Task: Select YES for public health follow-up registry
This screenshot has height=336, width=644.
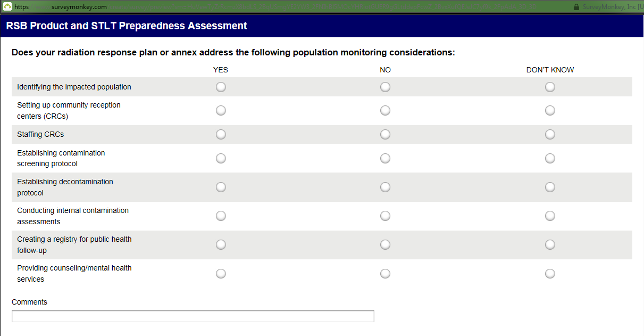Action: point(221,244)
